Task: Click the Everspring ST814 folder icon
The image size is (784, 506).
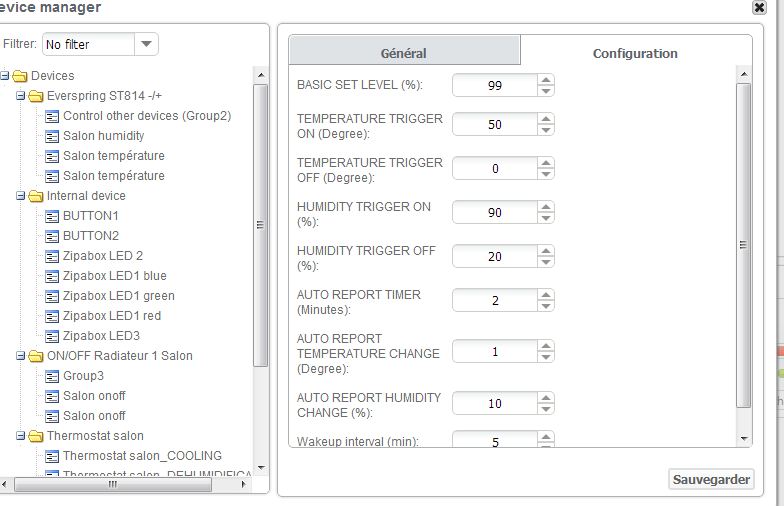Action: tap(36, 96)
